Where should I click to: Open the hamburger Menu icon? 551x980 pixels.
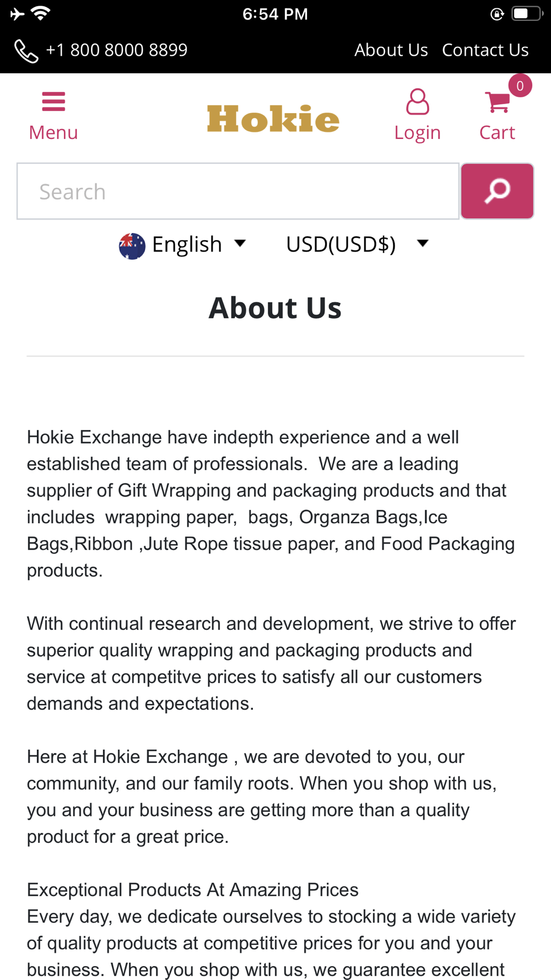[53, 101]
